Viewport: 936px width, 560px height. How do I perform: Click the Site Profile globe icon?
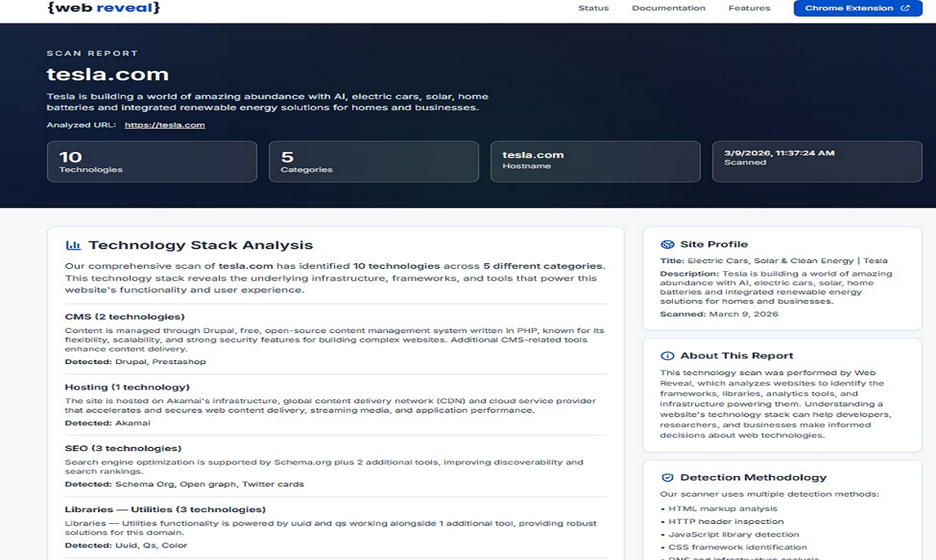[668, 245]
